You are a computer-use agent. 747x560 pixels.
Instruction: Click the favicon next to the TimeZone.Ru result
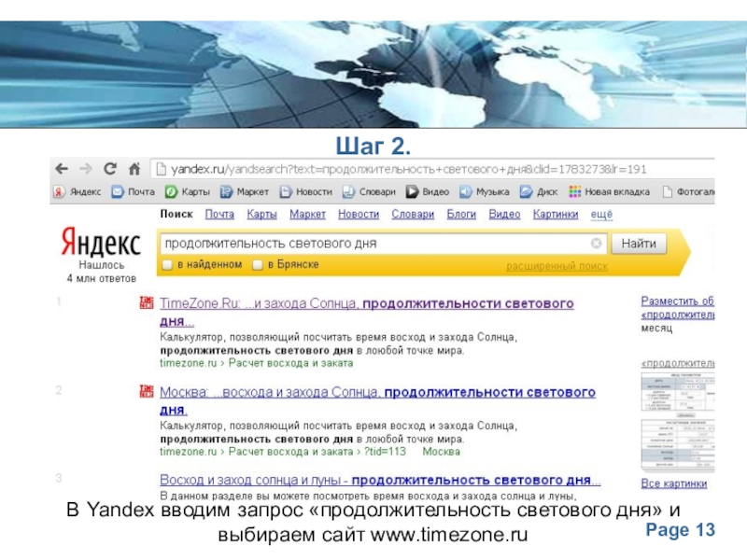147,302
